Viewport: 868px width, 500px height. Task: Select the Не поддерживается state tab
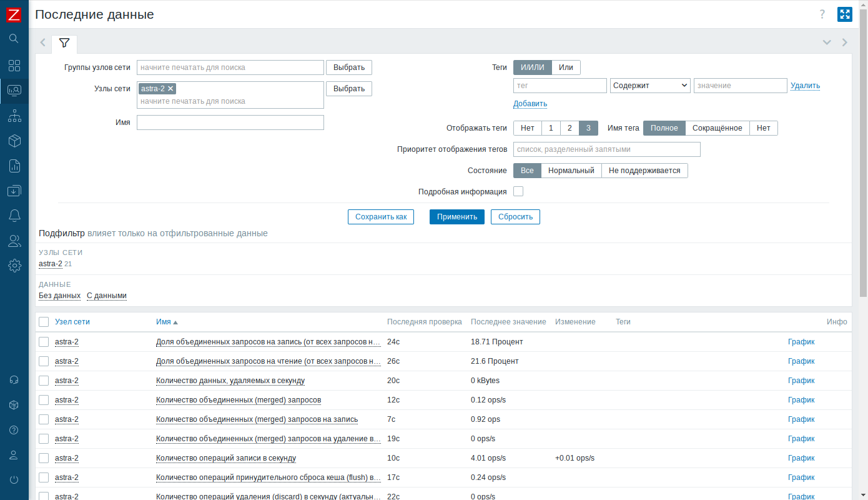point(644,171)
